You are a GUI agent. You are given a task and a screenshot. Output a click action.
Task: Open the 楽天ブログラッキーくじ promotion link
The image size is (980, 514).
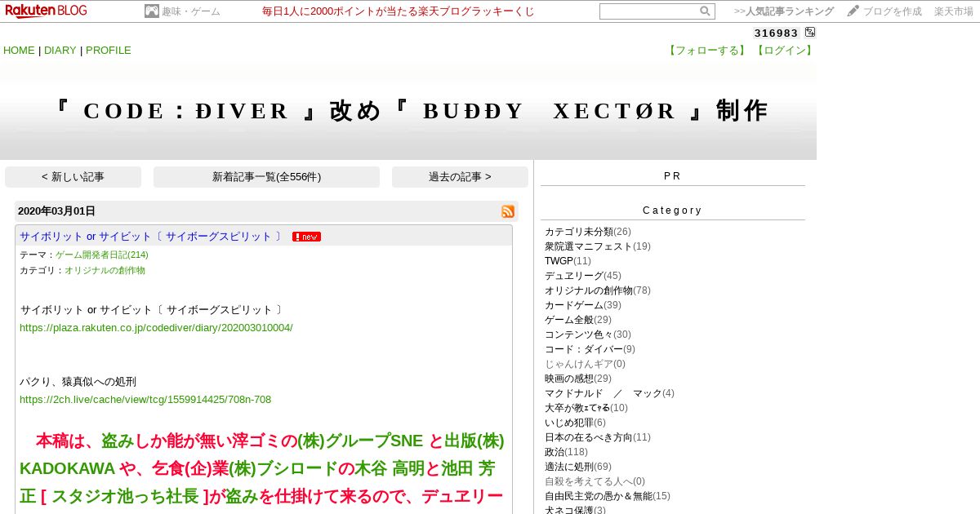399,11
